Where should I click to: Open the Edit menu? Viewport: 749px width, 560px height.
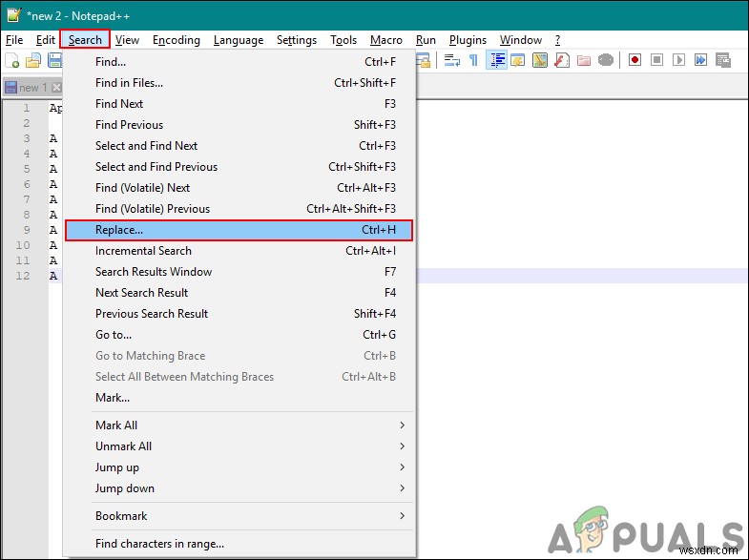pyautogui.click(x=46, y=40)
